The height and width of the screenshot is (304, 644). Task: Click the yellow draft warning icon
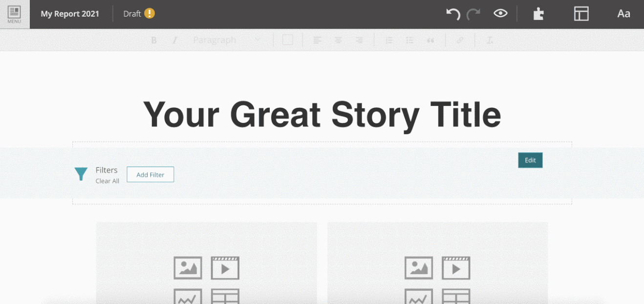(150, 14)
